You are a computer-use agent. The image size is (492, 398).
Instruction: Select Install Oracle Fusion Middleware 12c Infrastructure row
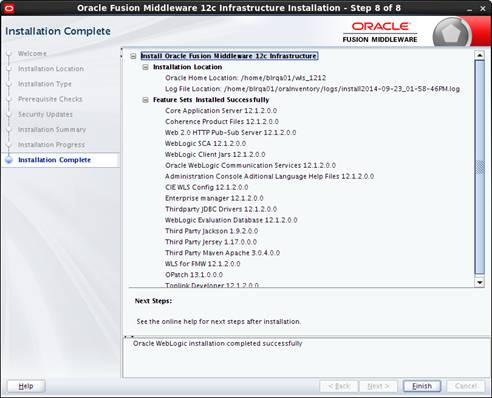[229, 56]
